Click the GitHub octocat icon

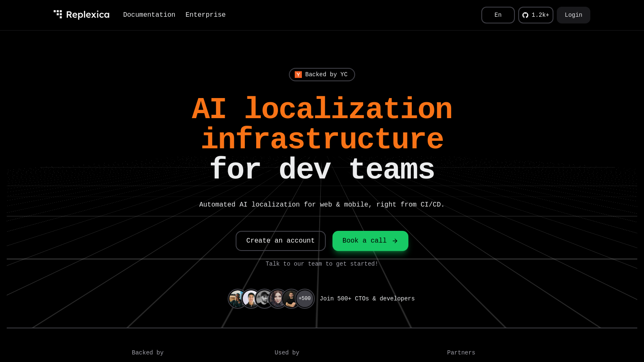tap(525, 15)
